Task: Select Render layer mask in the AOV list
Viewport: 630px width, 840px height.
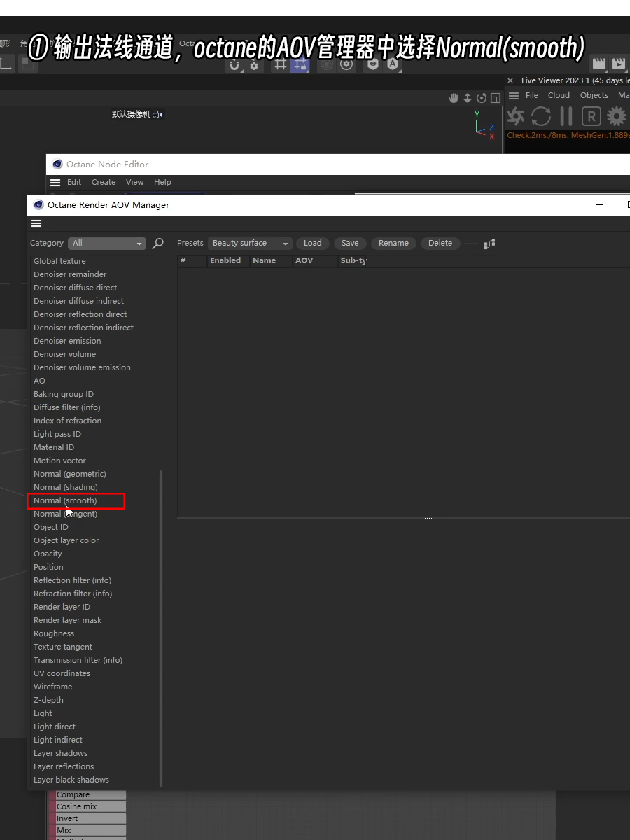Action: coord(68,620)
